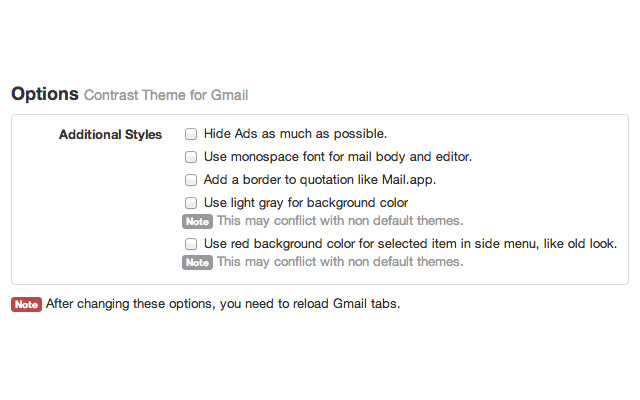Click the 'Use red background color' label text

point(410,244)
